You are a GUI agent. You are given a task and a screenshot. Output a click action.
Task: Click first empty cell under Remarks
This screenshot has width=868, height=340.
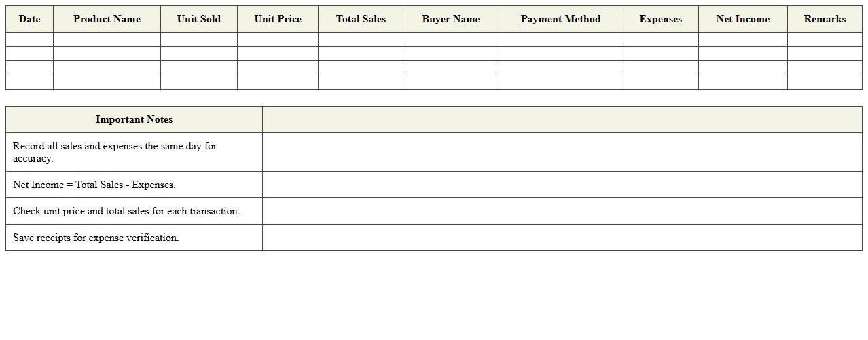pos(825,39)
